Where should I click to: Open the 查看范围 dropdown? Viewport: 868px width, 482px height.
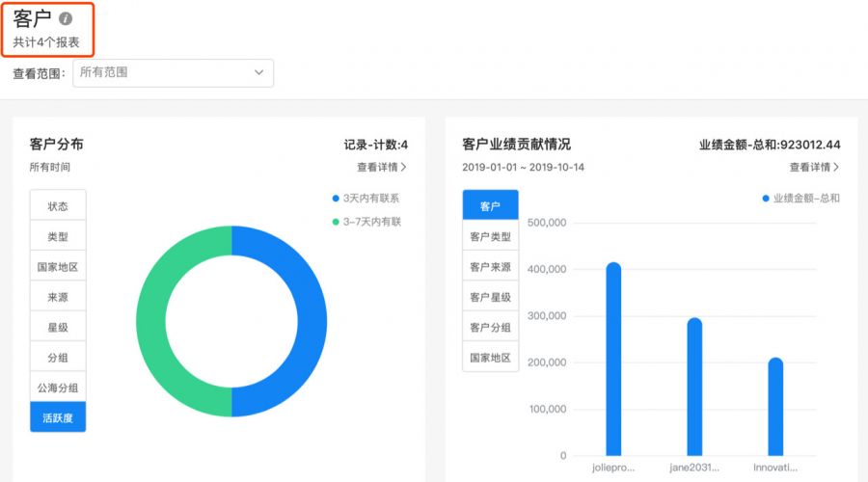click(x=173, y=73)
